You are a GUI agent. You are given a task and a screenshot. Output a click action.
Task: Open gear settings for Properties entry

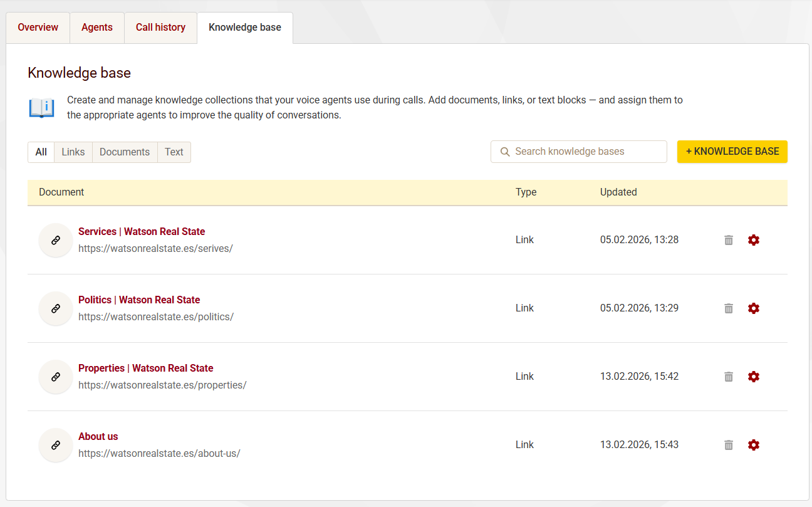click(x=754, y=377)
